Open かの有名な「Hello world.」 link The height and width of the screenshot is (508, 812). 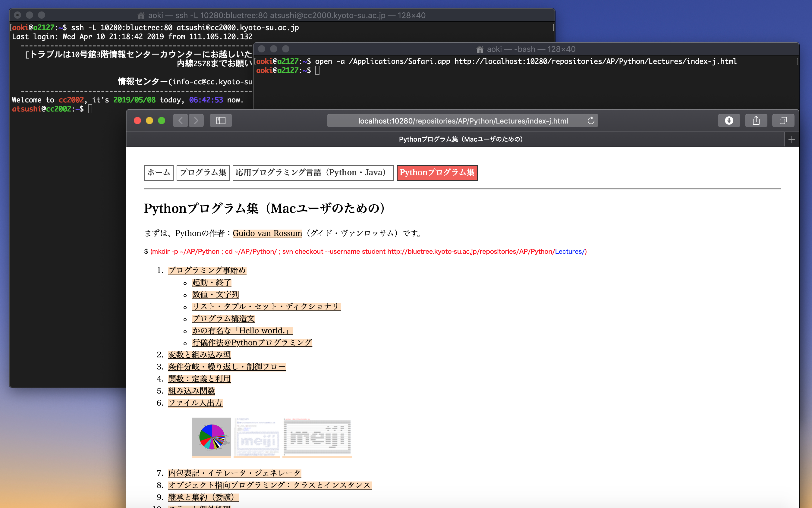pyautogui.click(x=242, y=331)
